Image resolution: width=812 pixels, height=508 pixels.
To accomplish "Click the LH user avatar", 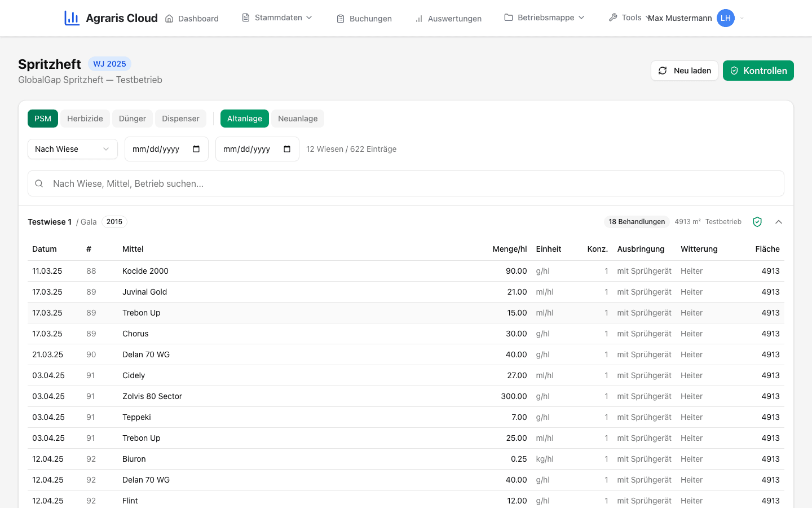I will [x=726, y=18].
